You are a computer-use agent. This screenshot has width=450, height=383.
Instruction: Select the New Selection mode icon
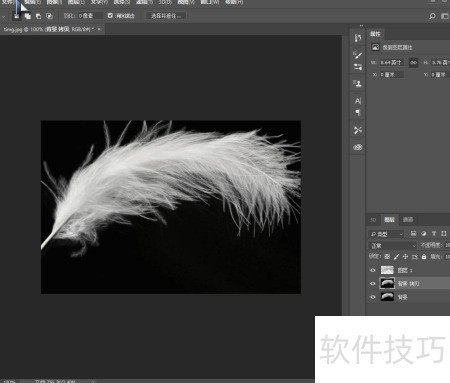(16, 16)
